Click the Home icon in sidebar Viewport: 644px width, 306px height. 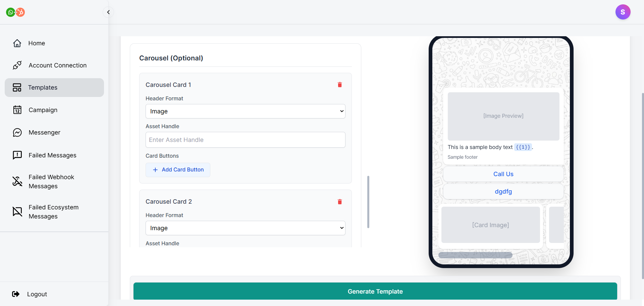[x=17, y=43]
